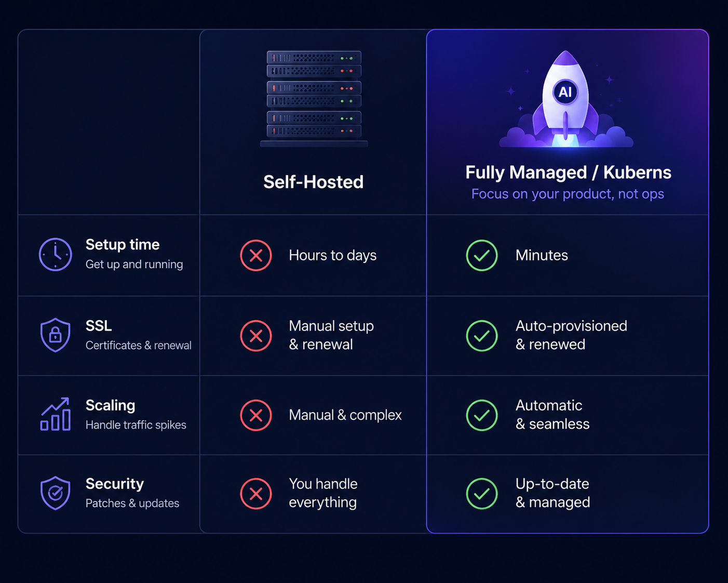Click the green checkmark next to Minutes
This screenshot has height=583, width=728.
point(482,256)
